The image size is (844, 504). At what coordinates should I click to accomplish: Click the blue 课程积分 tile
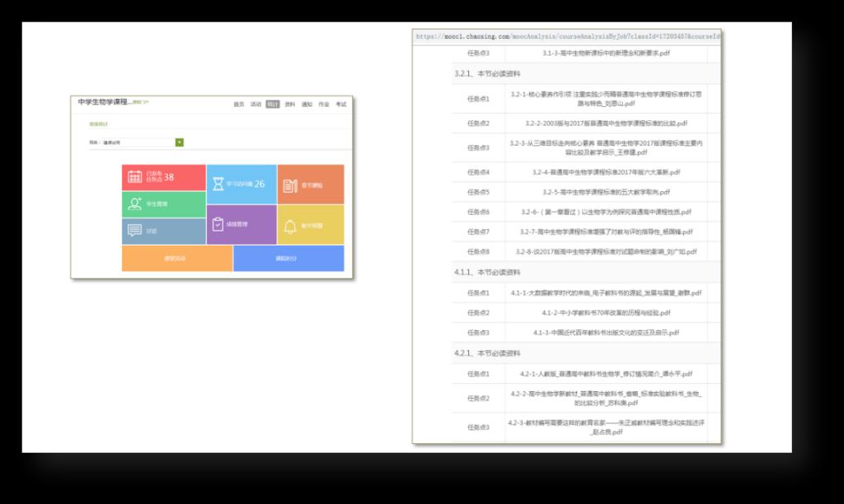288,258
